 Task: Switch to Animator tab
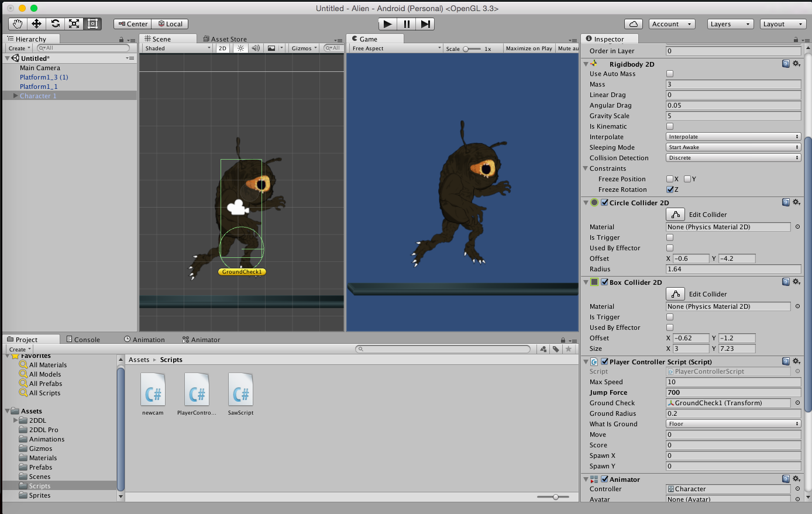[201, 339]
